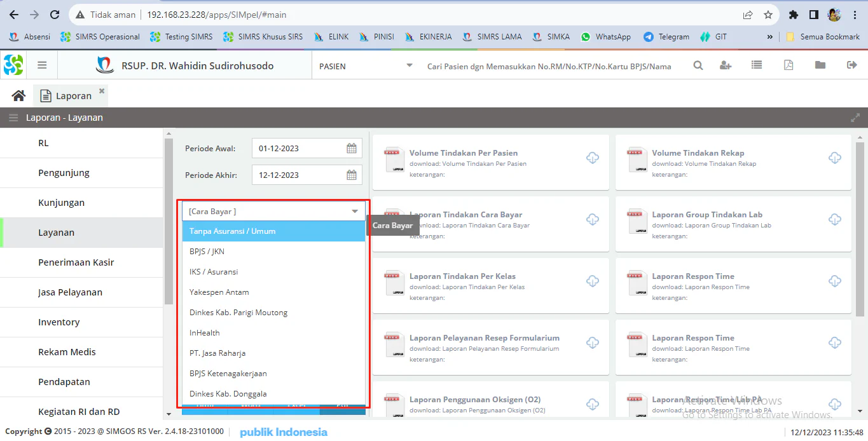
Task: Select Layanan in the sidebar
Action: [81, 233]
